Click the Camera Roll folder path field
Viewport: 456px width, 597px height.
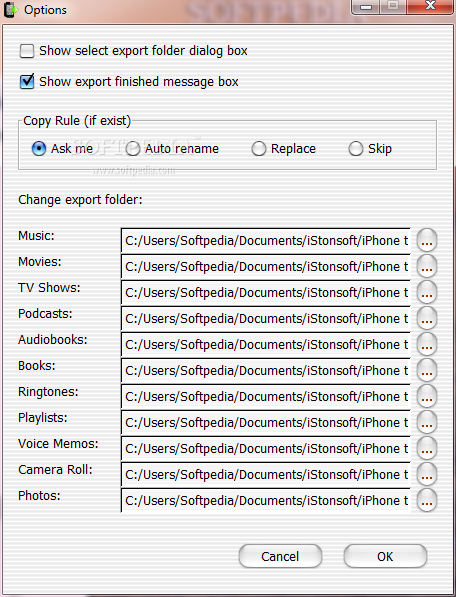click(x=266, y=474)
